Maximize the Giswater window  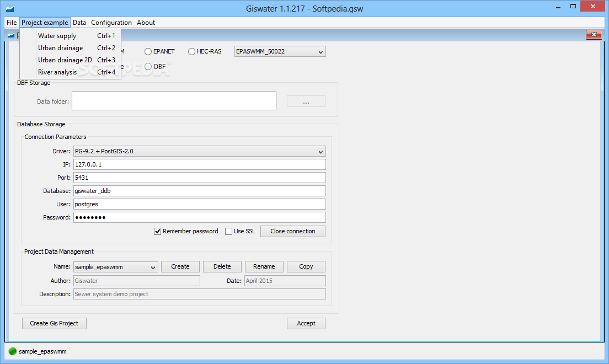(573, 6)
